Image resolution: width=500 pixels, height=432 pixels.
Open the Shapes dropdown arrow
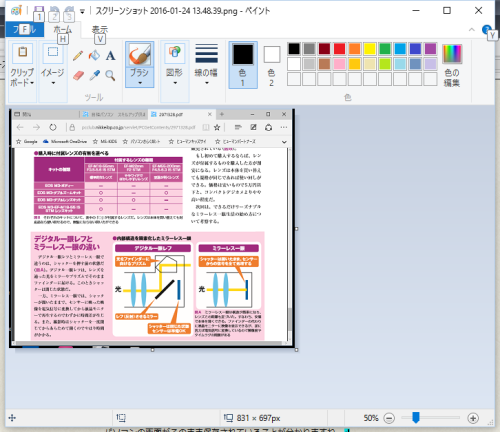(x=175, y=83)
